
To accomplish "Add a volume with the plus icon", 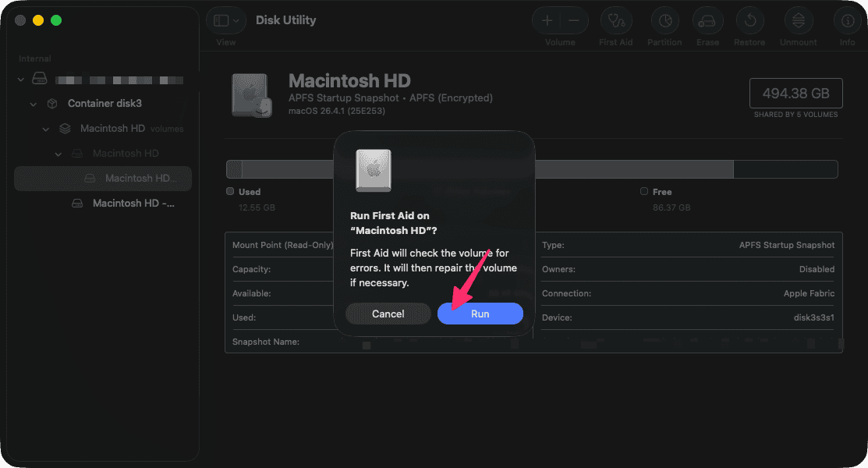I will (x=547, y=19).
